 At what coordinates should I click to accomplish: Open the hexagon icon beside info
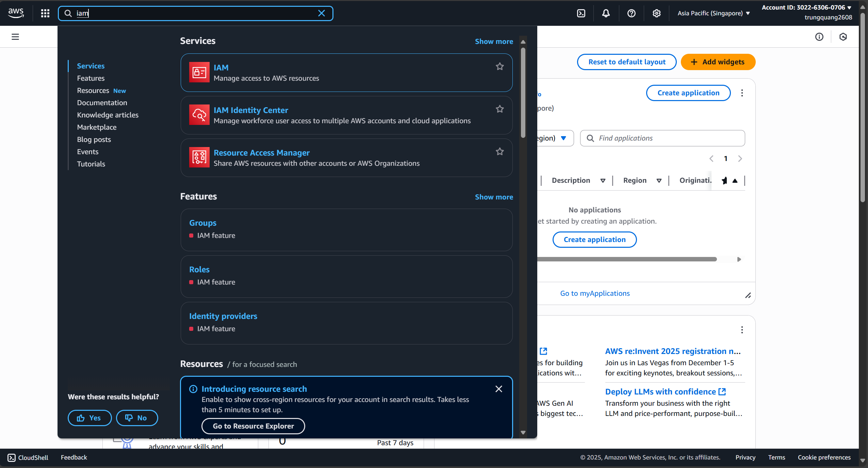843,37
